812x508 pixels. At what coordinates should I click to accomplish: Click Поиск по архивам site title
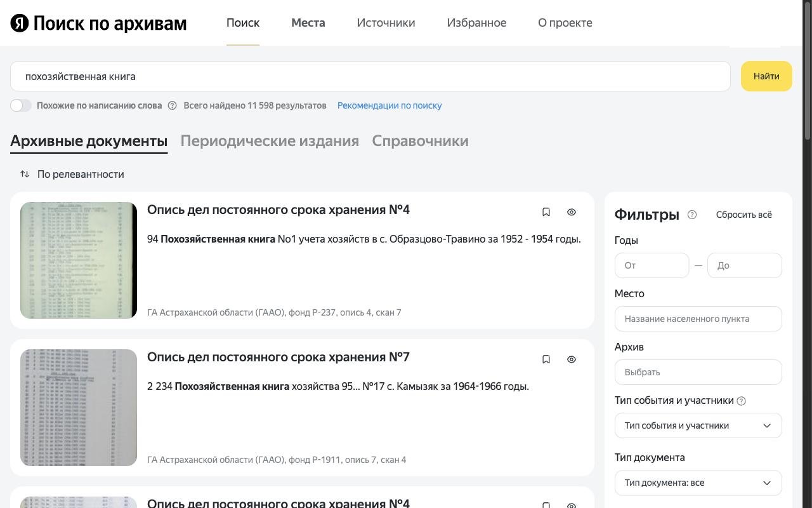[x=110, y=23]
